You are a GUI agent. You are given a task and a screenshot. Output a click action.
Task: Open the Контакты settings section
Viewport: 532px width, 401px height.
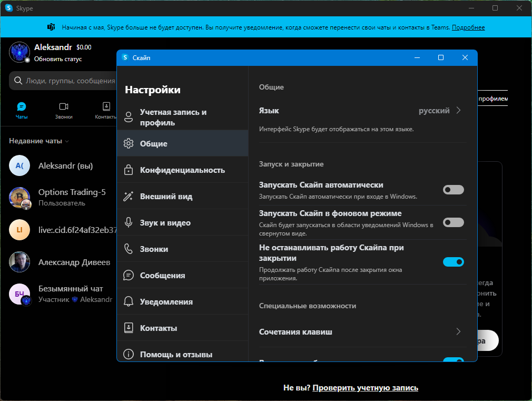pyautogui.click(x=183, y=328)
